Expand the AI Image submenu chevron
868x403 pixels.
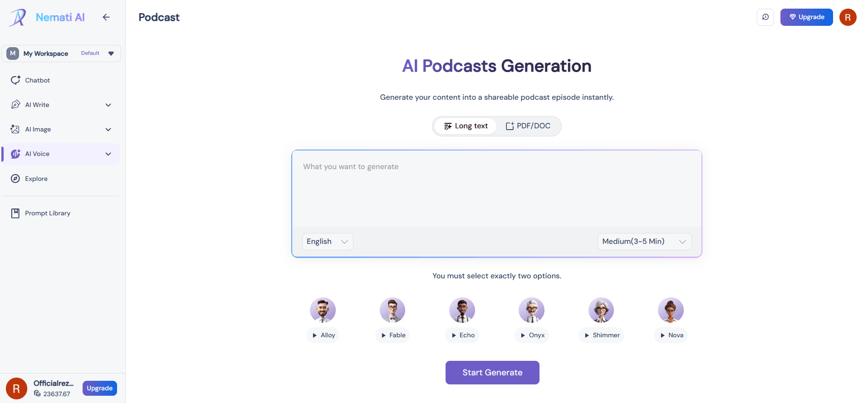pos(108,130)
